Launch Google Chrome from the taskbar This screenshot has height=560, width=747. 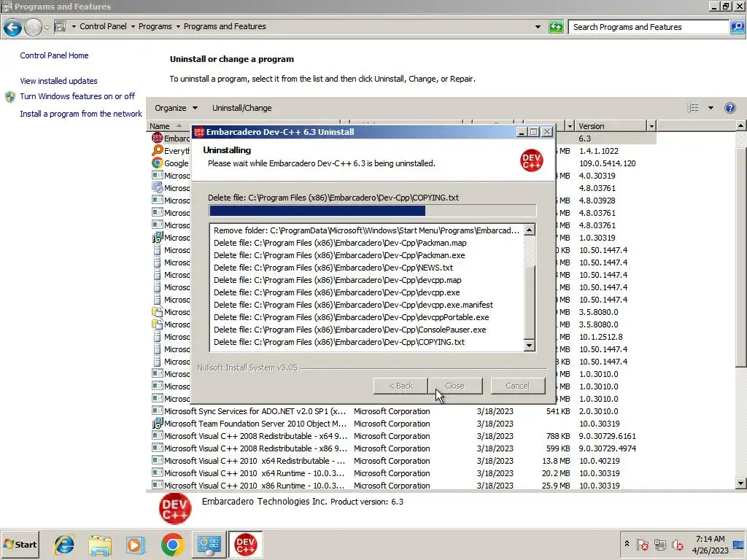(172, 544)
